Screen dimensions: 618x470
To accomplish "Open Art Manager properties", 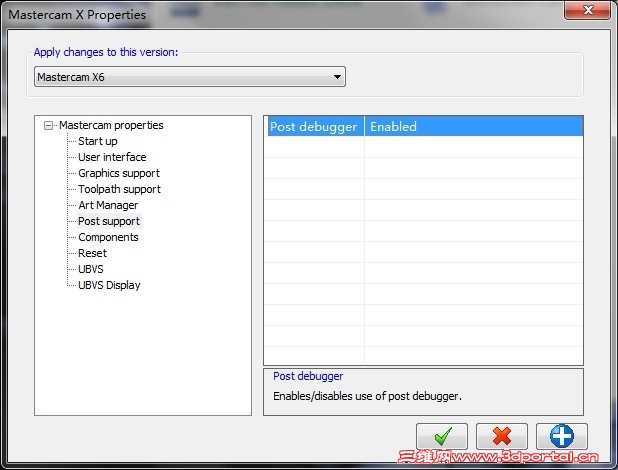I will click(x=108, y=205).
